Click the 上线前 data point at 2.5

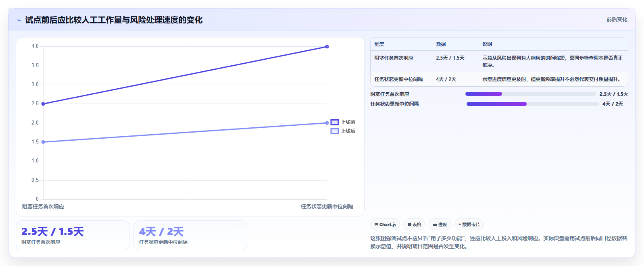[x=43, y=104]
